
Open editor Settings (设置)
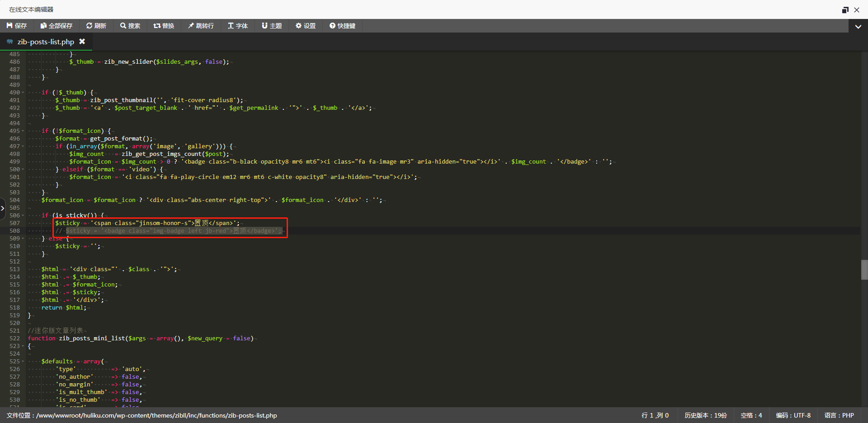tap(306, 26)
